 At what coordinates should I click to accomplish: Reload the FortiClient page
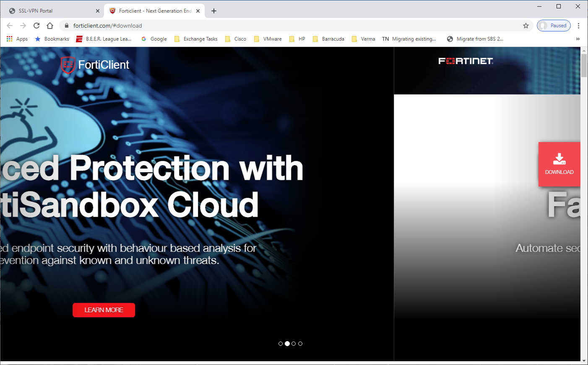(36, 26)
